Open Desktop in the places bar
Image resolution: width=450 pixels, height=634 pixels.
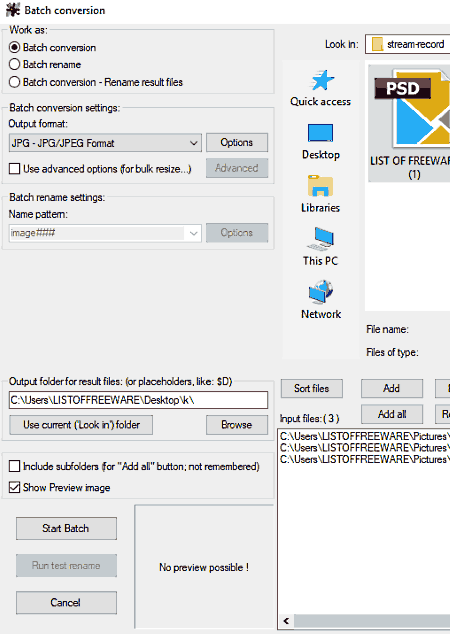click(321, 142)
